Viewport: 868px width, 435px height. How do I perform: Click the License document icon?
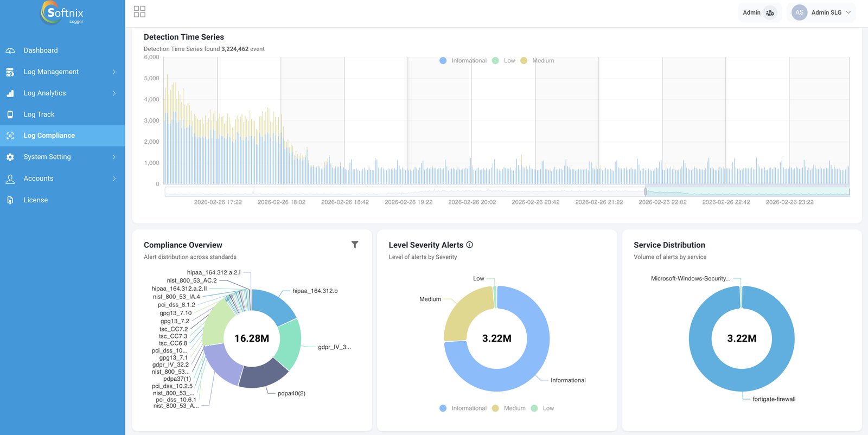coord(10,200)
